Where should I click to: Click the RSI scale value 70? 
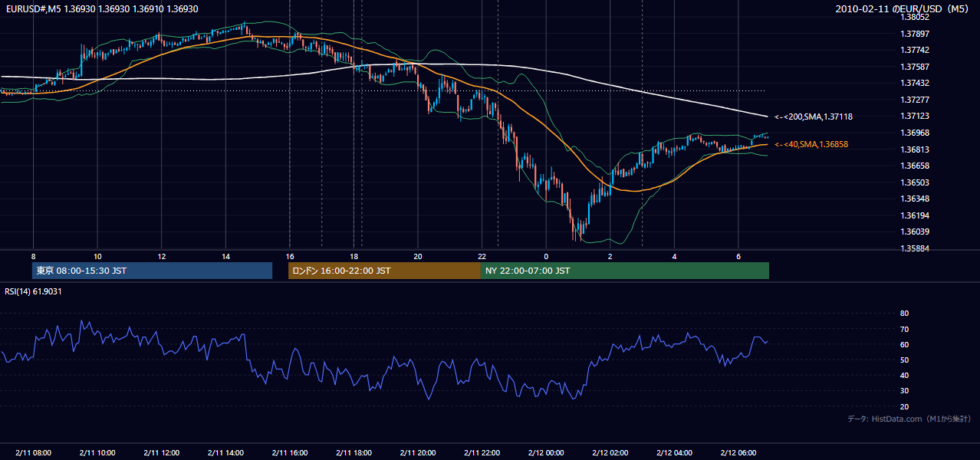click(904, 329)
